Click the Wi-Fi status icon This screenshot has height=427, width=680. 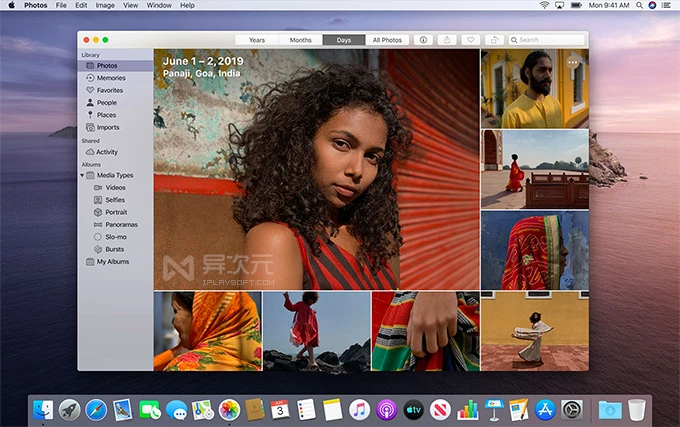(544, 5)
